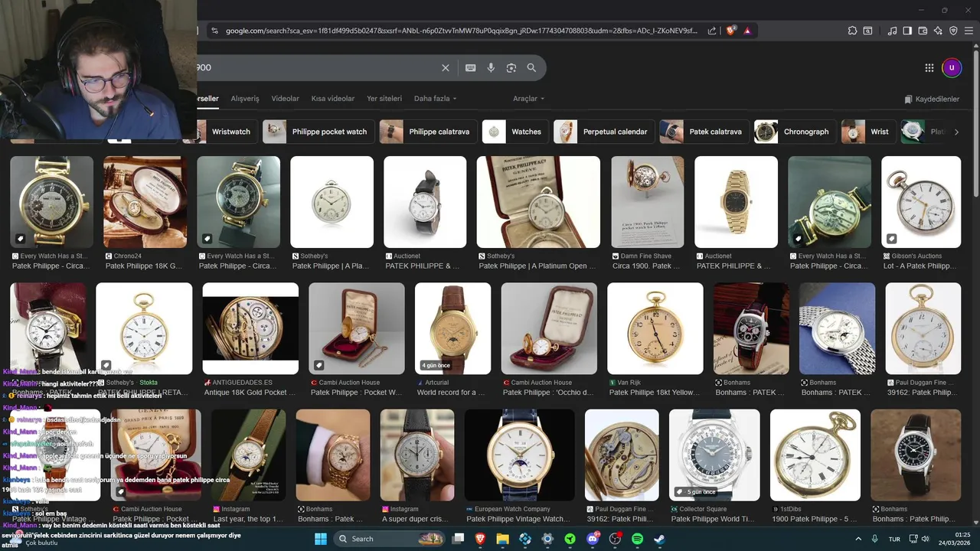This screenshot has width=980, height=551.
Task: Filter by the Wristwatch chip
Action: pos(226,132)
